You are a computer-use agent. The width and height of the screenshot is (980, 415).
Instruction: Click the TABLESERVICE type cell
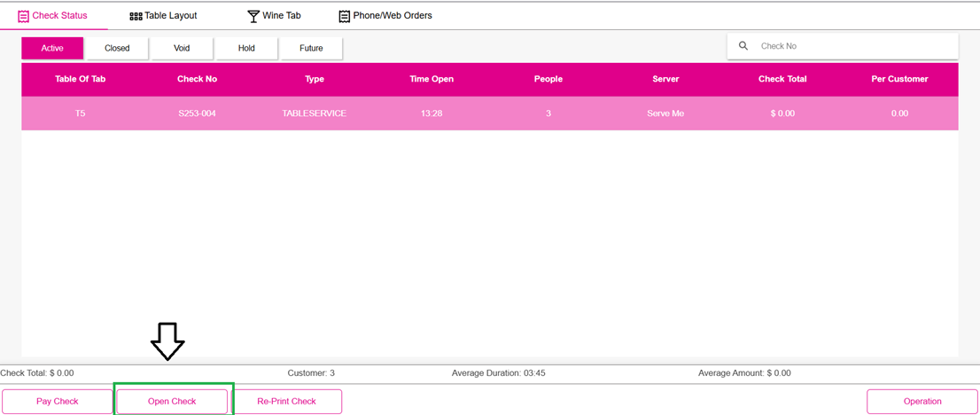[315, 114]
